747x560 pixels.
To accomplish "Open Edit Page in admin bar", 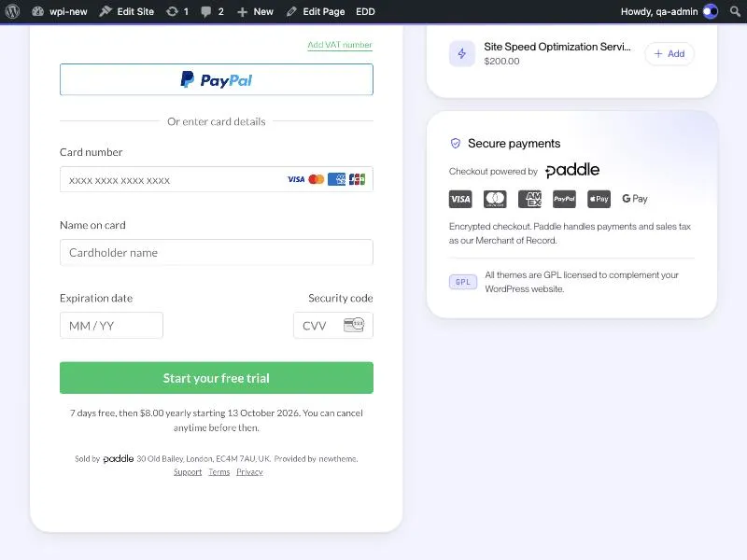I will [316, 11].
